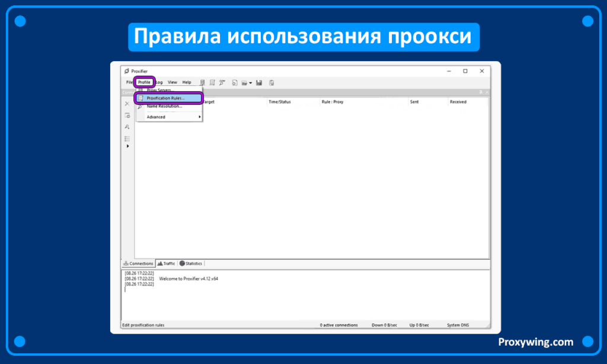
Task: Open the Profile menu
Action: coord(145,82)
